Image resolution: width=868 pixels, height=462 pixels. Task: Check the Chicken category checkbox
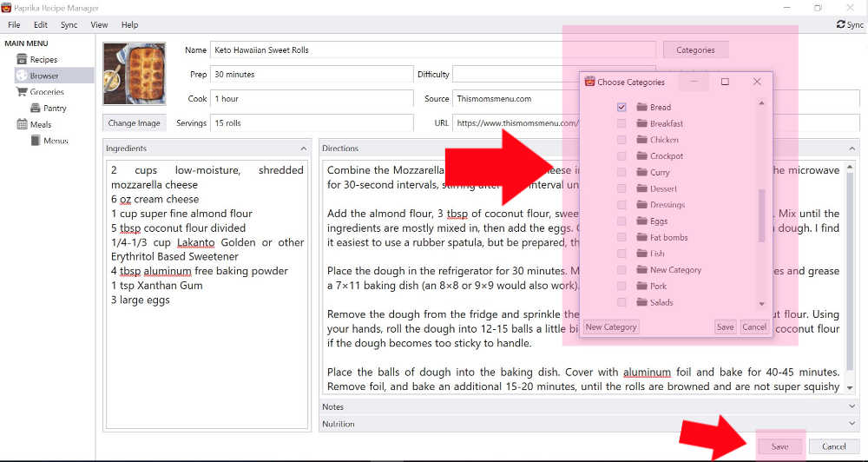click(x=621, y=140)
